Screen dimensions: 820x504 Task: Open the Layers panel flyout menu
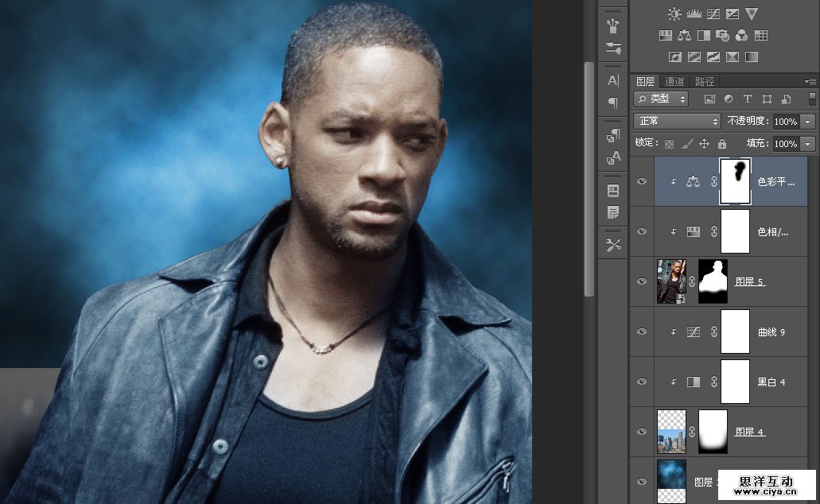810,81
